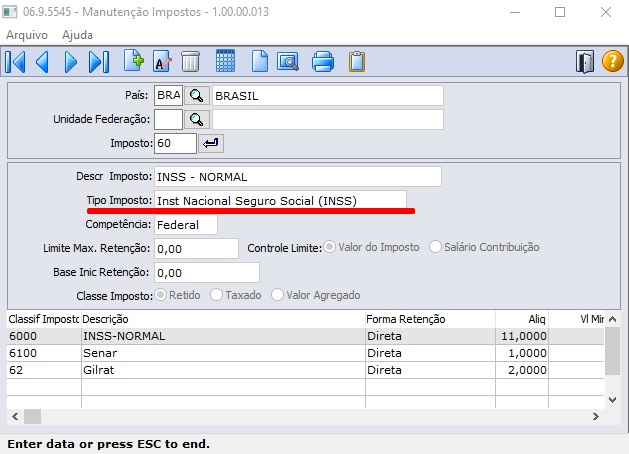Viewport: 629px width, 454px height.
Task: Click the Descrição column header
Action: tap(223, 319)
